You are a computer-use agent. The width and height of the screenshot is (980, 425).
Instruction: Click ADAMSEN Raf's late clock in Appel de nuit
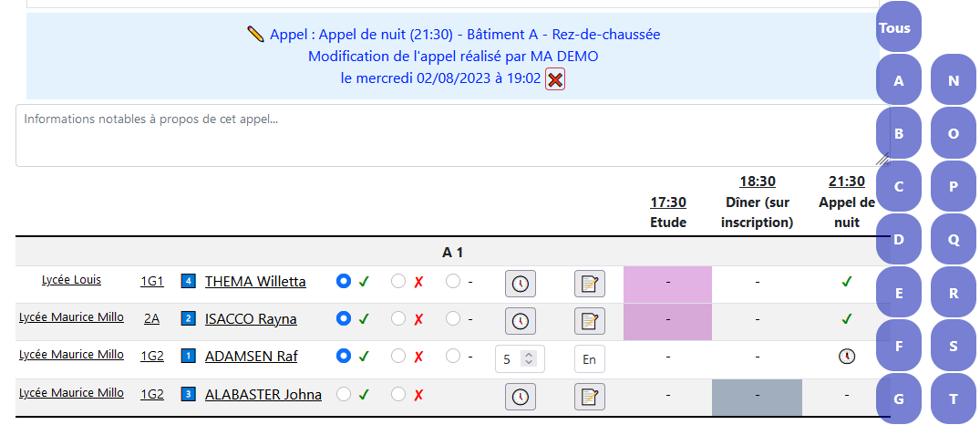point(846,357)
